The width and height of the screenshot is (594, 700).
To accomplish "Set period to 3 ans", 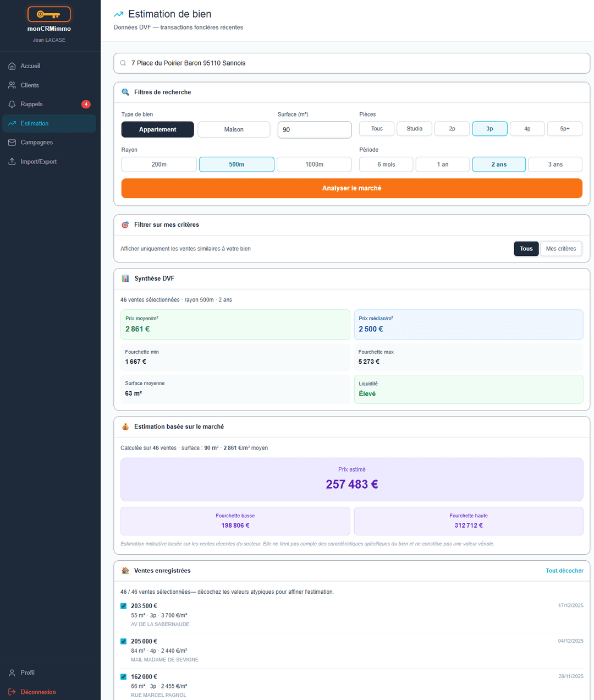I will click(x=555, y=165).
